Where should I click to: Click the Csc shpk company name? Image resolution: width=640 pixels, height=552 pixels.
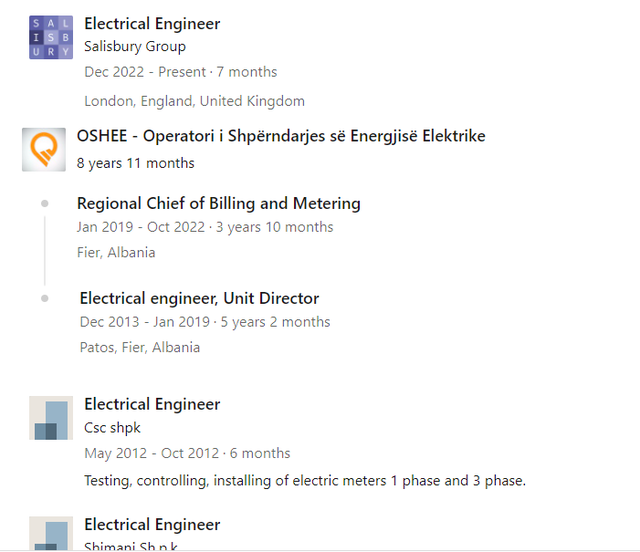click(x=112, y=428)
